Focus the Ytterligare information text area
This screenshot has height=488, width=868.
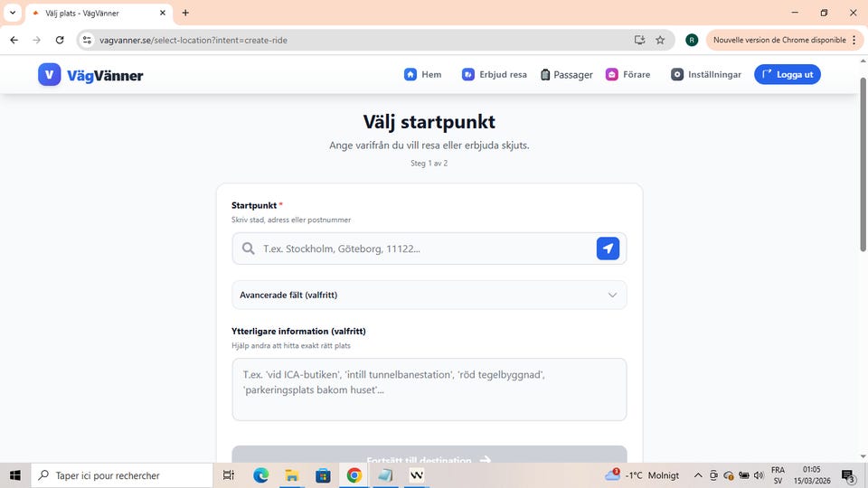(x=429, y=389)
